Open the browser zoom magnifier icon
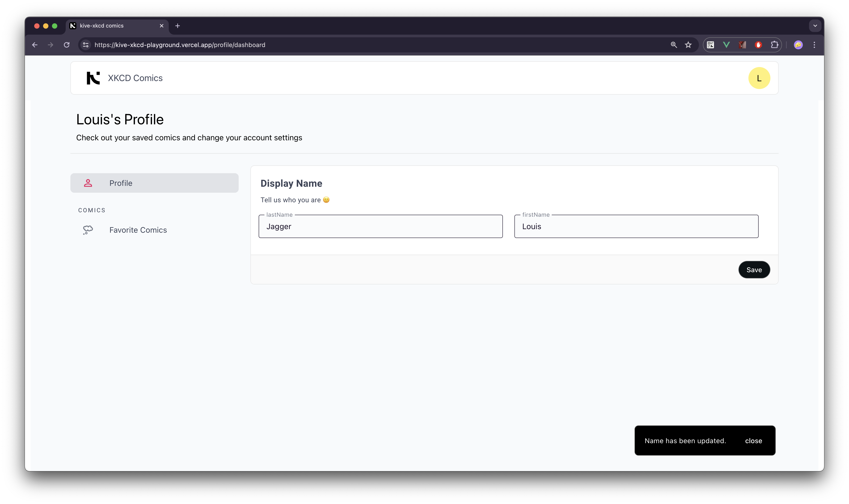The width and height of the screenshot is (849, 504). click(674, 45)
